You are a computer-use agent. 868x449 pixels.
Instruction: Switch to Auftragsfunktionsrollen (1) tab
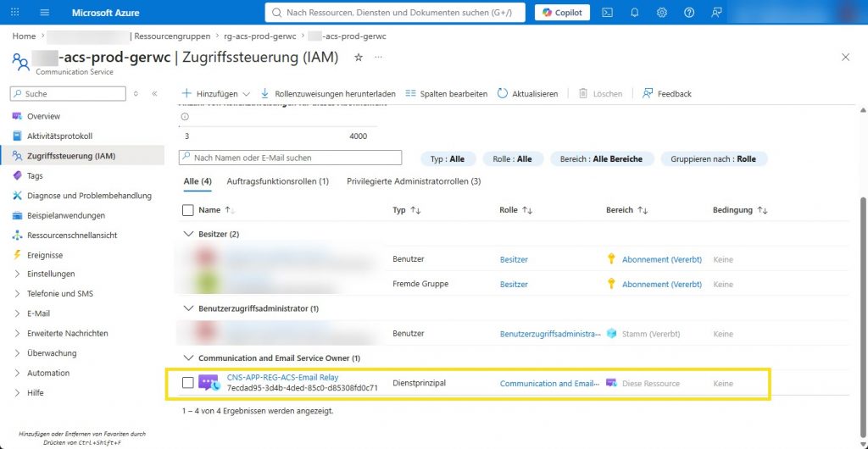[278, 181]
